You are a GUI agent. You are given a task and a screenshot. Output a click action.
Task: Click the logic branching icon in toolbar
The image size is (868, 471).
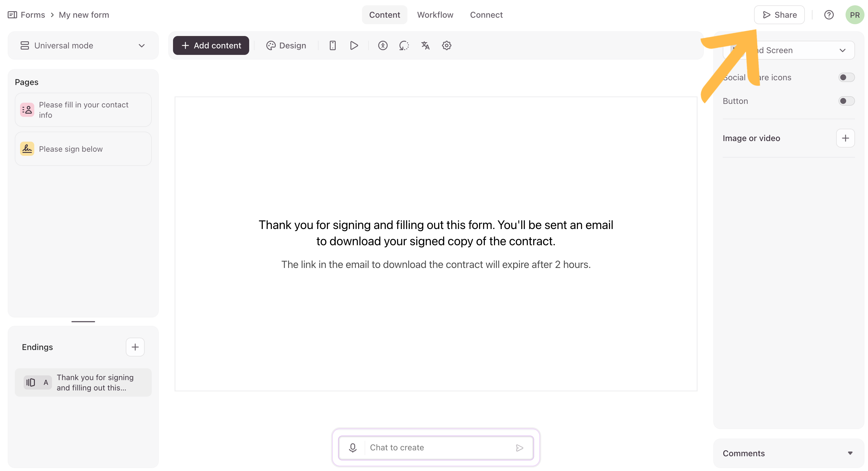coord(404,45)
